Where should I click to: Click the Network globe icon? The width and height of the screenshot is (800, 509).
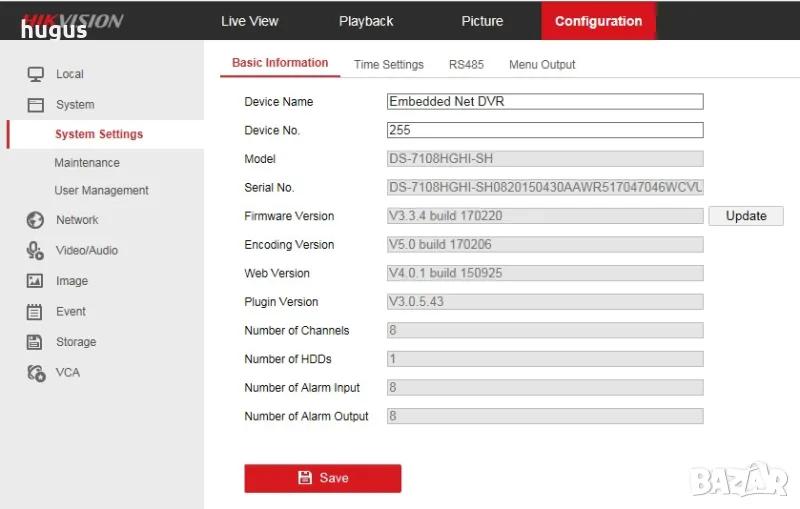tap(36, 220)
